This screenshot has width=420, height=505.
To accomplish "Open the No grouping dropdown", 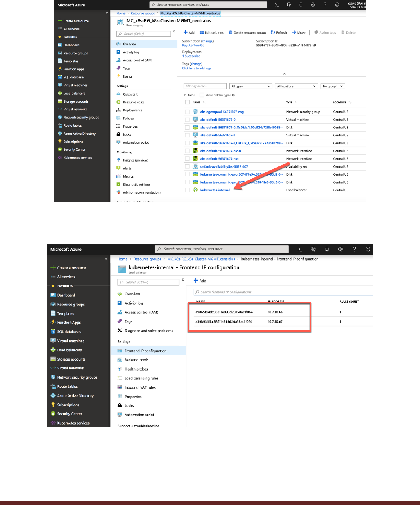I will 333,86.
